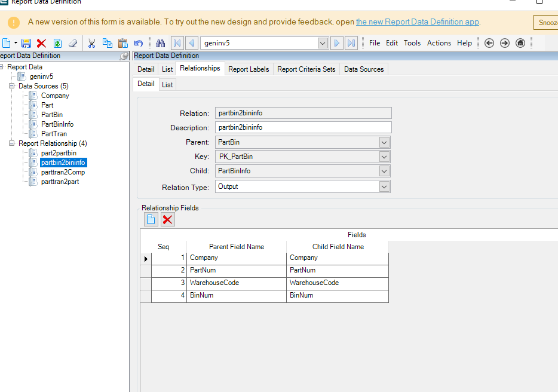Delete the selected relationship field
Viewport: 558px width, 392px height.
(x=168, y=219)
